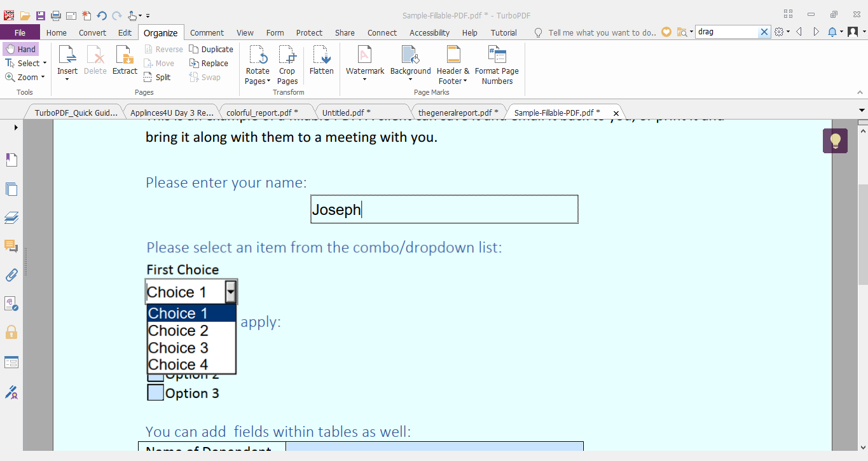Activate the Hand tool toggle
This screenshot has width=868, height=461.
pos(20,49)
